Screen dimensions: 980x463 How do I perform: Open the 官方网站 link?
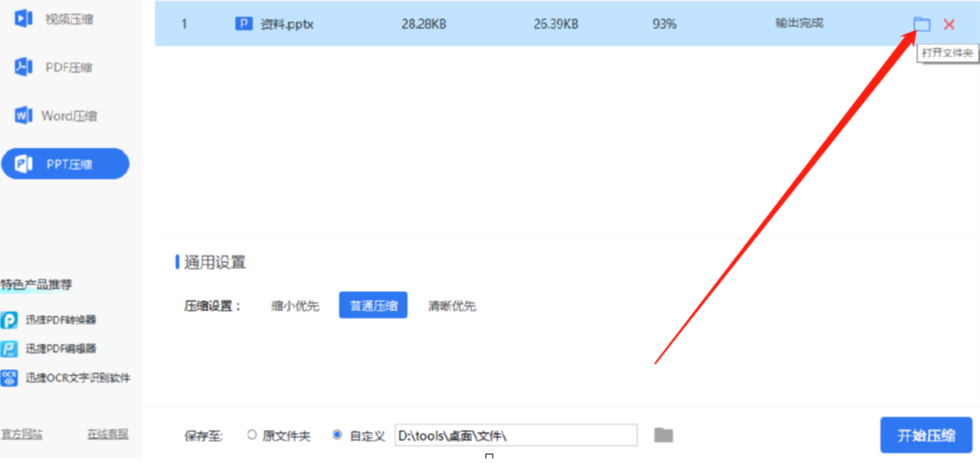point(22,434)
